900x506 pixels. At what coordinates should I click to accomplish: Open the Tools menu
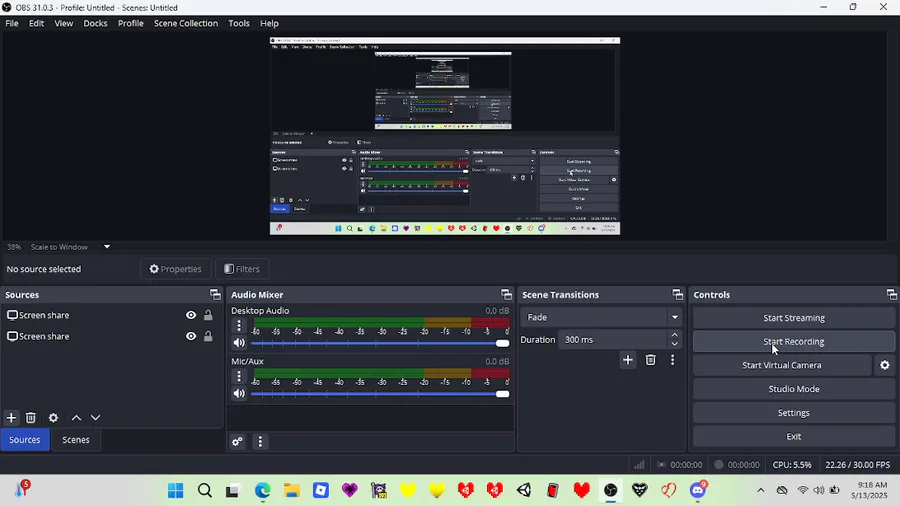[x=239, y=24]
